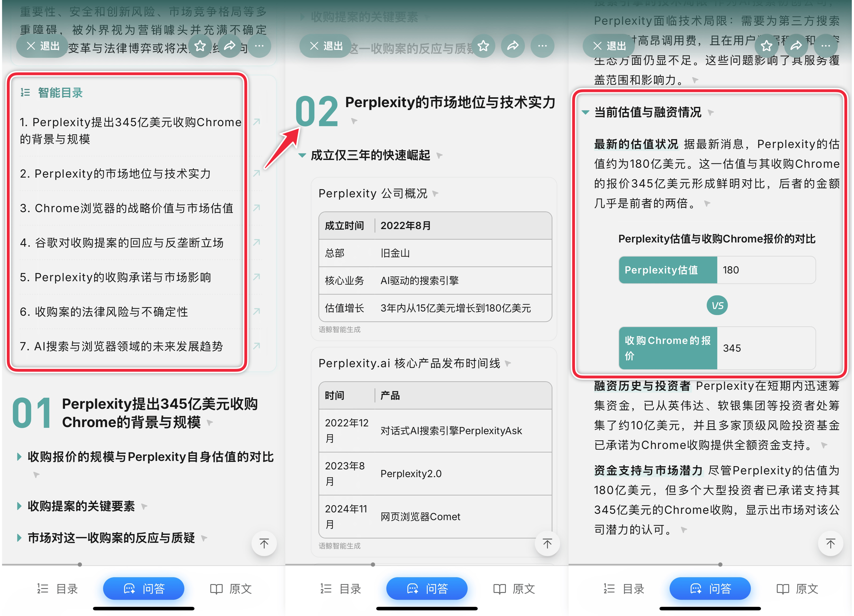Open more options in the middle panel
This screenshot has height=616, width=854.
point(542,46)
